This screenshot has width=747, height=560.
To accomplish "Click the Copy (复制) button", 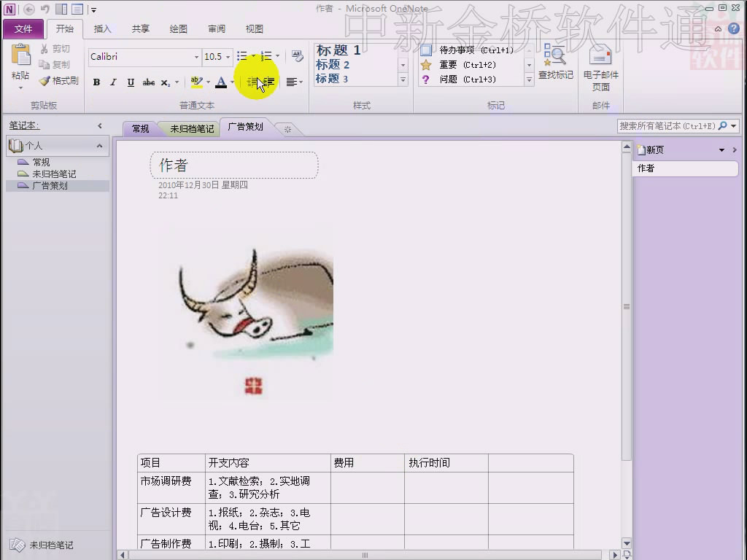I will (x=55, y=64).
